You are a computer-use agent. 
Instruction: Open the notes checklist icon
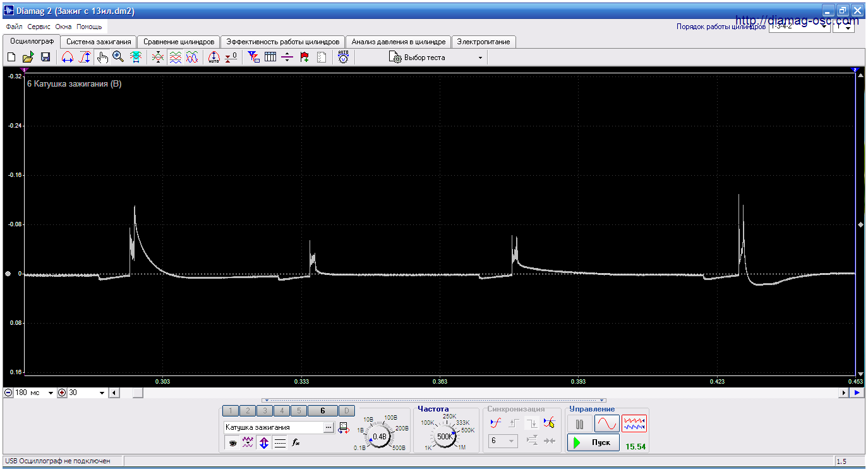click(322, 57)
